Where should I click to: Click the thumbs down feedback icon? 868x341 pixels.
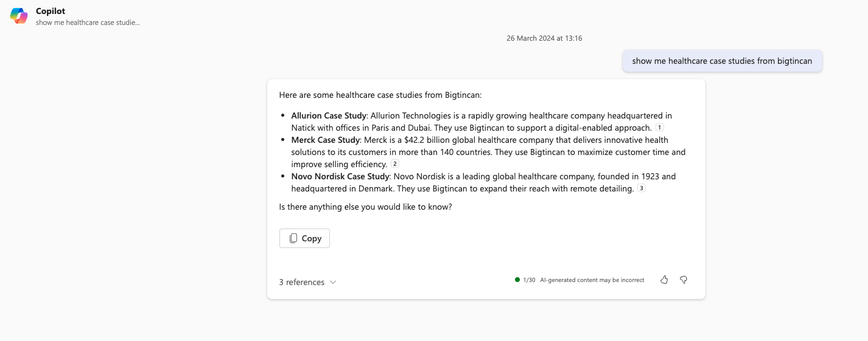684,280
